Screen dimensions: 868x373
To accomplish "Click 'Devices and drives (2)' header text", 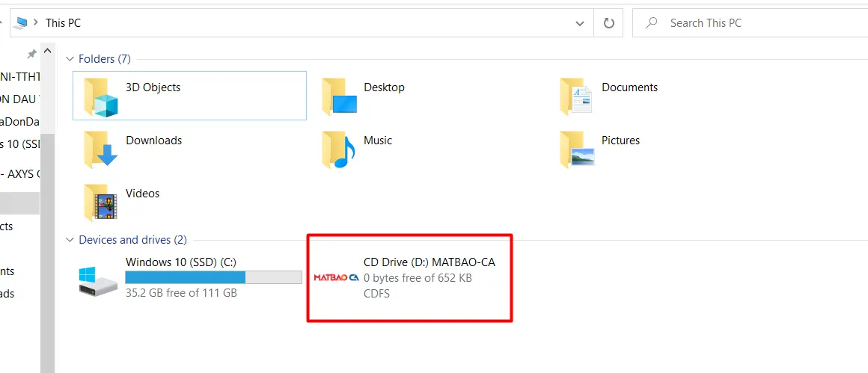I will [133, 240].
